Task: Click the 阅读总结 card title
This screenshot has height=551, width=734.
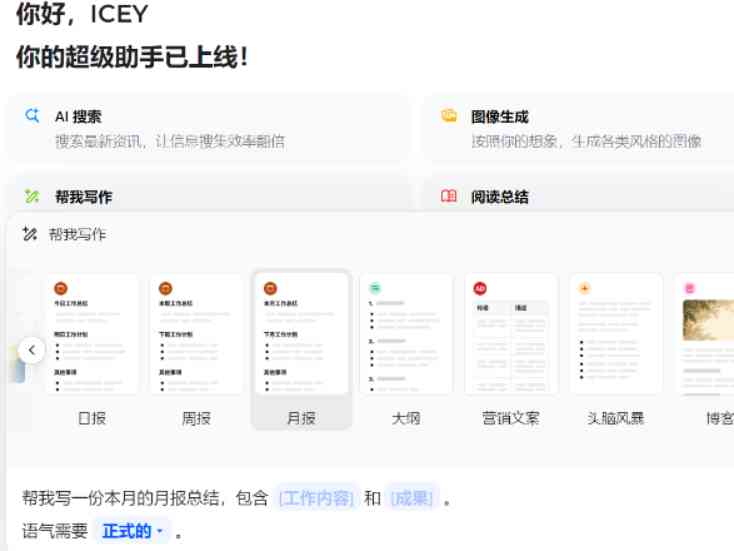Action: [500, 197]
